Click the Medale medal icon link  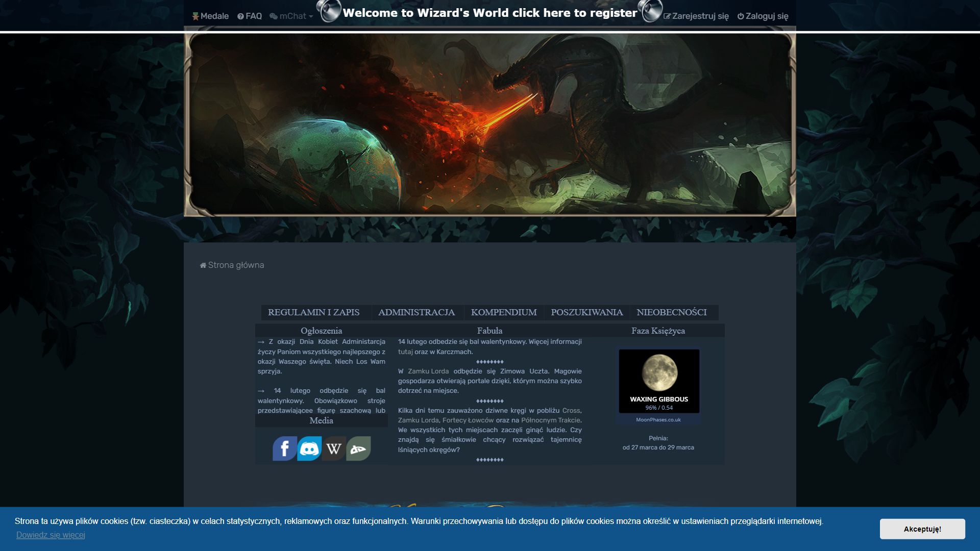[210, 16]
